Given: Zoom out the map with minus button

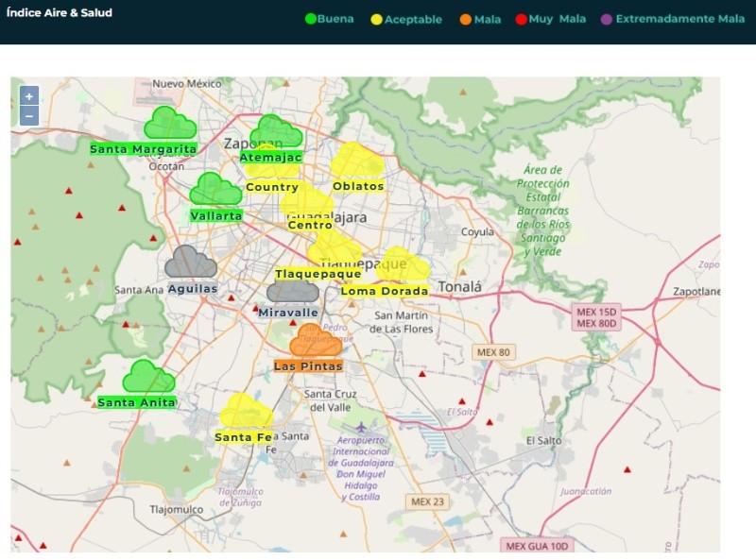Looking at the screenshot, I should [x=29, y=116].
